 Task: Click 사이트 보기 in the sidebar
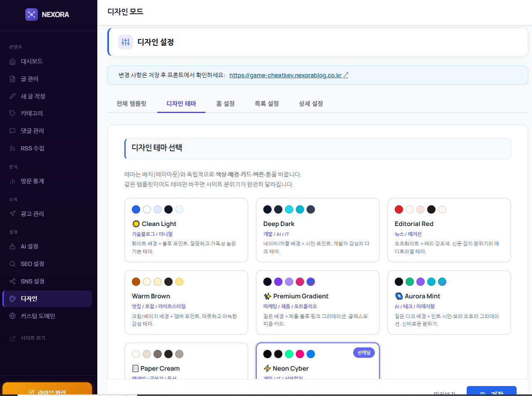pyautogui.click(x=33, y=338)
